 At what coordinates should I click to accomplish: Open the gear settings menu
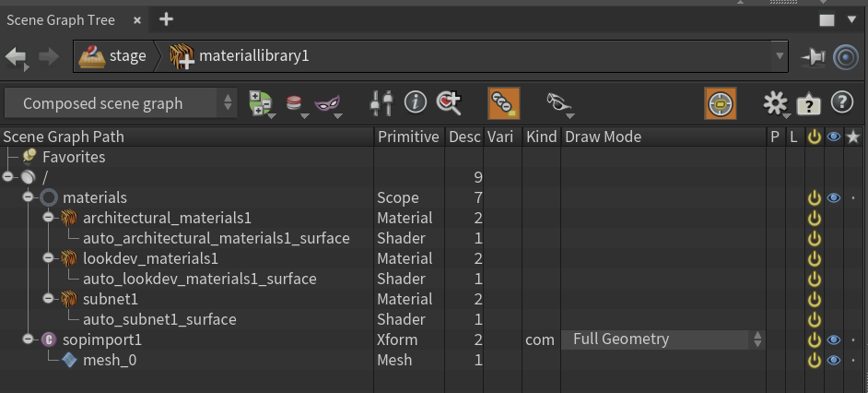(x=775, y=103)
